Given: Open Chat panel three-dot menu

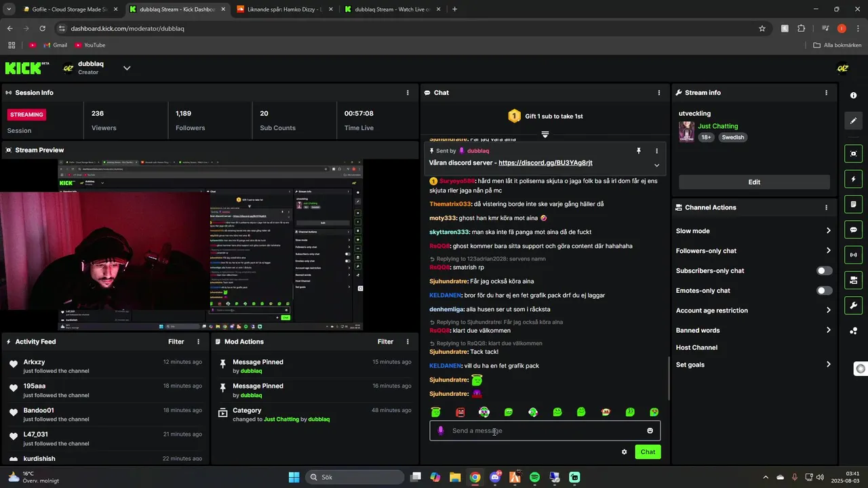Looking at the screenshot, I should [x=659, y=92].
